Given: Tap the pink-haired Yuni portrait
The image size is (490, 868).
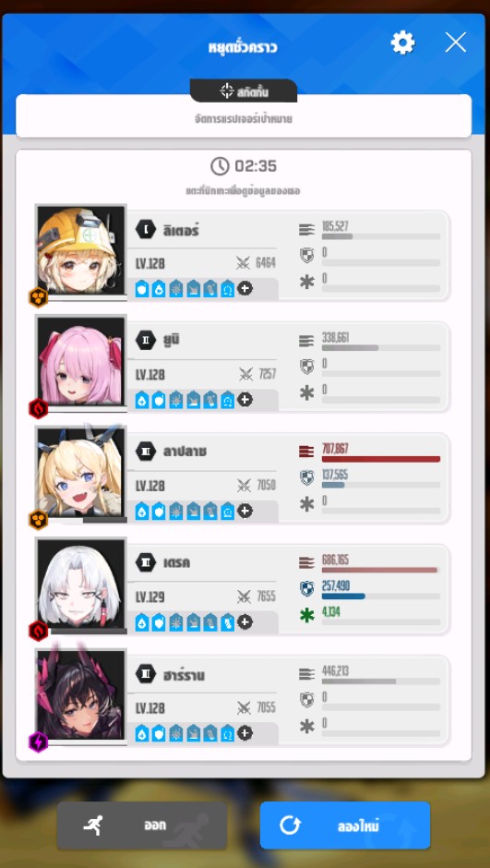Looking at the screenshot, I should (81, 361).
